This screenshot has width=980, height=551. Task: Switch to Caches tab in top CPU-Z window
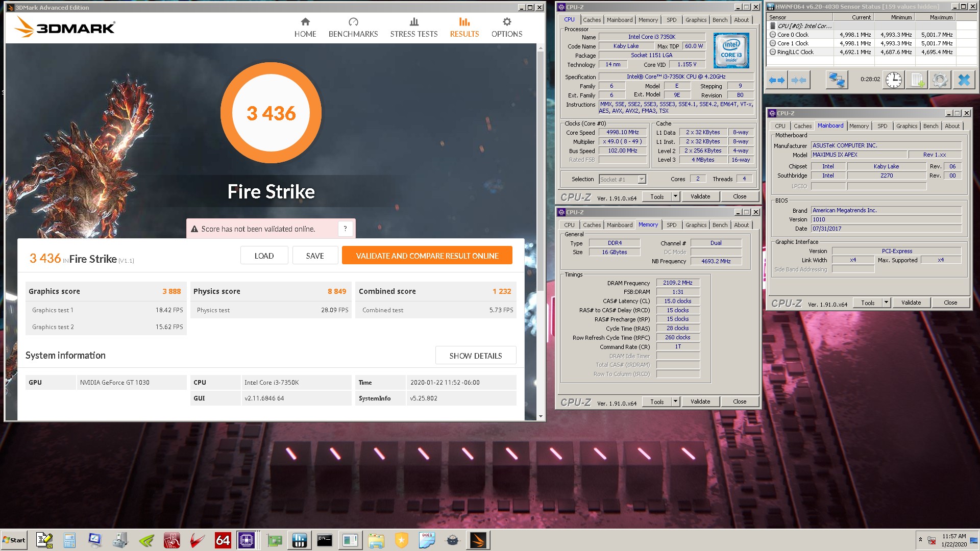tap(592, 20)
